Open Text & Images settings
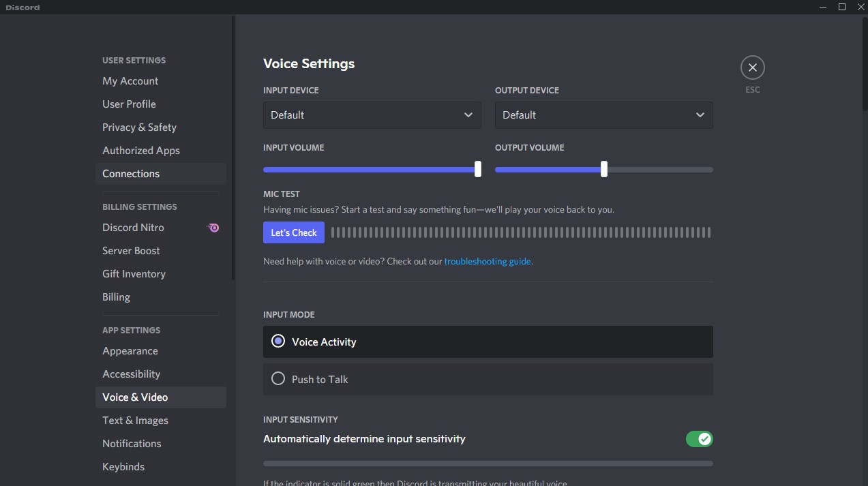868x486 pixels. coord(161,421)
